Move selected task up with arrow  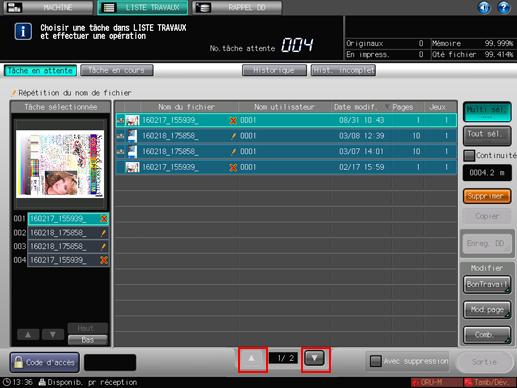point(28,334)
